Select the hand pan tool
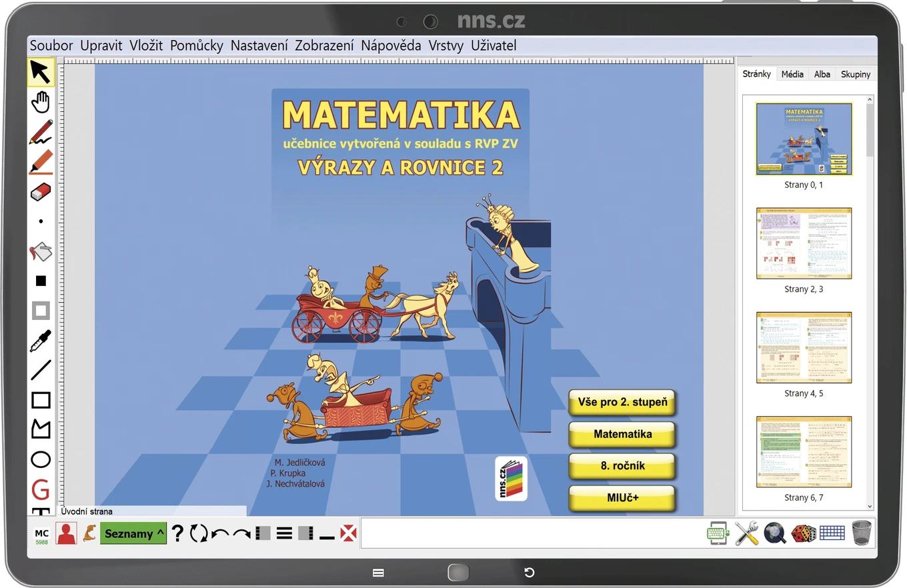This screenshot has width=907, height=588. [41, 102]
